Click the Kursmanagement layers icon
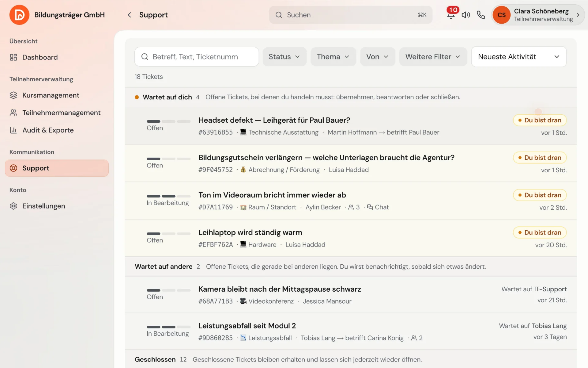Screen dimensions: 588x368 13,95
